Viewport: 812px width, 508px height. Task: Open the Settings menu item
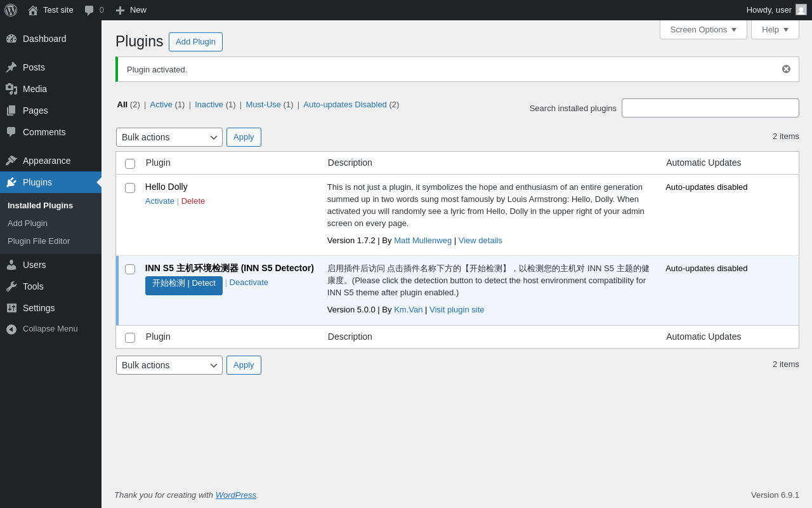(51, 308)
